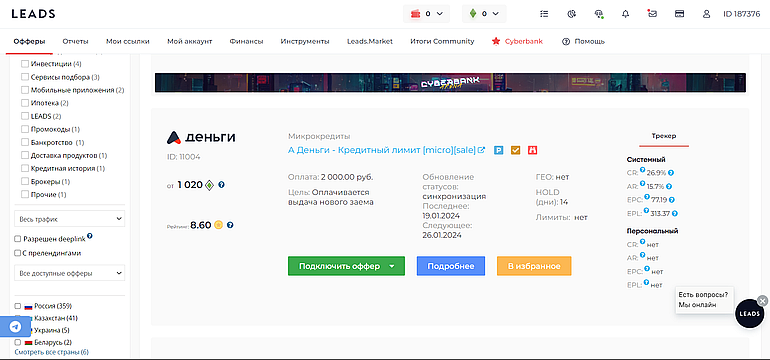770x360 pixels.
Task: Open Итоги Community
Action: 442,41
